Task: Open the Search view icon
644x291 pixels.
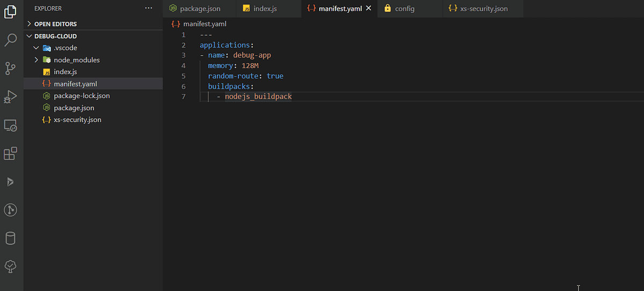Action: (x=11, y=40)
